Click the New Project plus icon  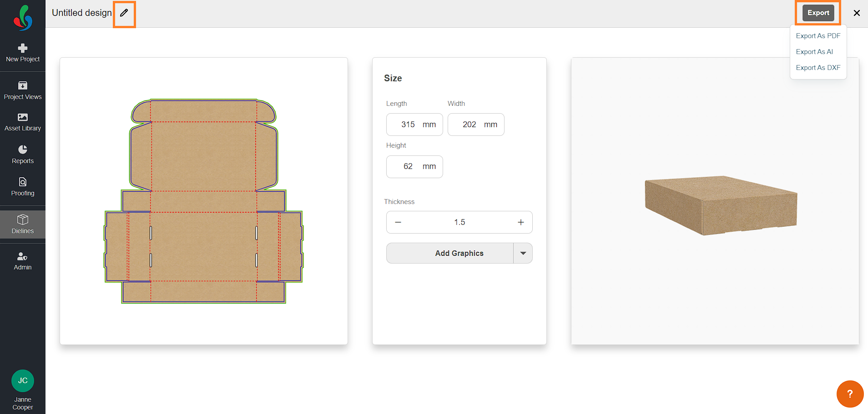click(x=23, y=48)
